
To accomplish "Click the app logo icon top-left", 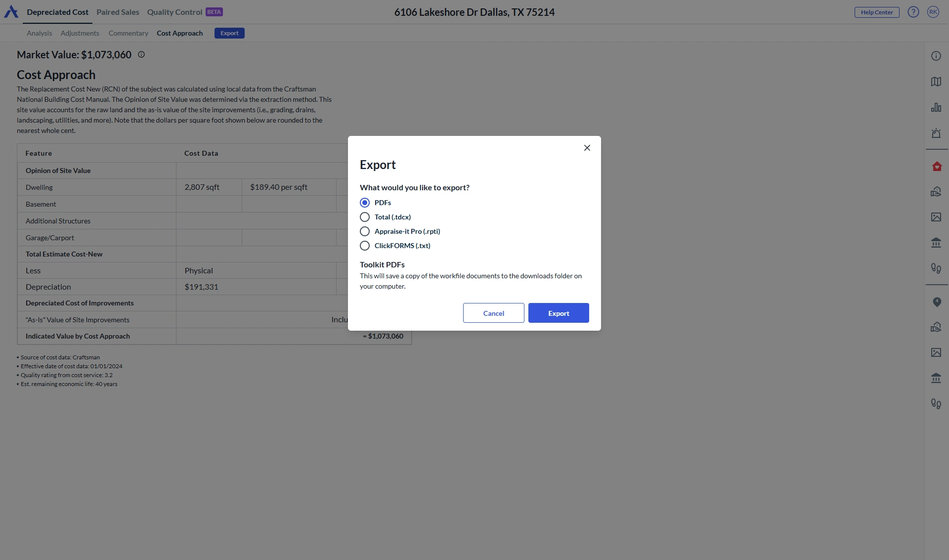I will click(11, 12).
